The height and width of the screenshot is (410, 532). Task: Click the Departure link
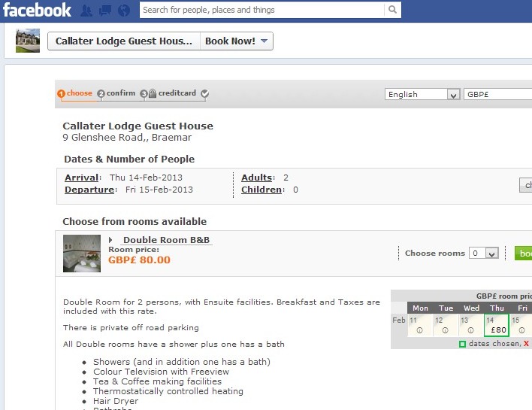pyautogui.click(x=89, y=190)
